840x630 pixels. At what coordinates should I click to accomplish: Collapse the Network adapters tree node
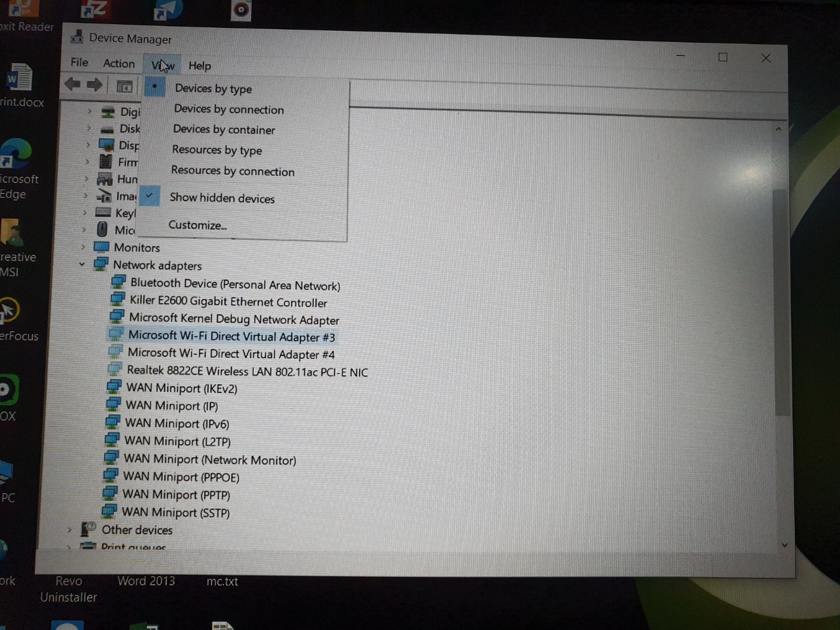click(x=82, y=264)
